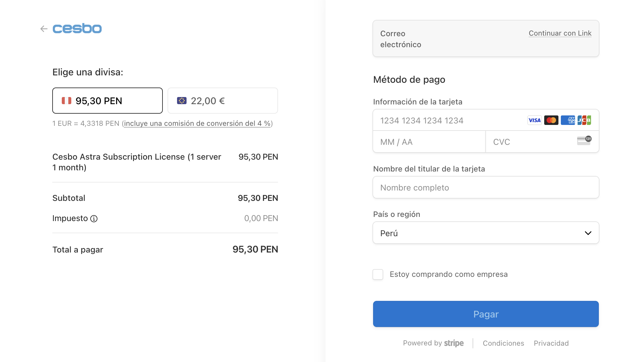This screenshot has height=362, width=644.
Task: Select the 22,00 € currency option
Action: pos(222,101)
